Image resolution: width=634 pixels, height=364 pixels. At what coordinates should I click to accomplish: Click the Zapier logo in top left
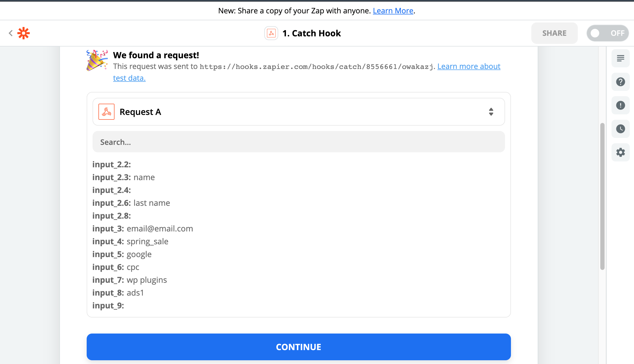24,33
